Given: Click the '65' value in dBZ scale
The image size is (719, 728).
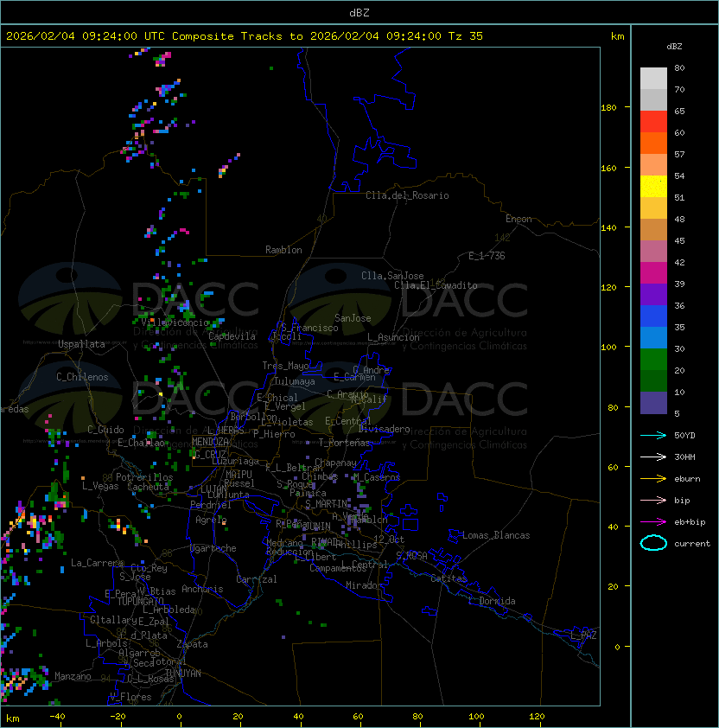Looking at the screenshot, I should click(679, 112).
